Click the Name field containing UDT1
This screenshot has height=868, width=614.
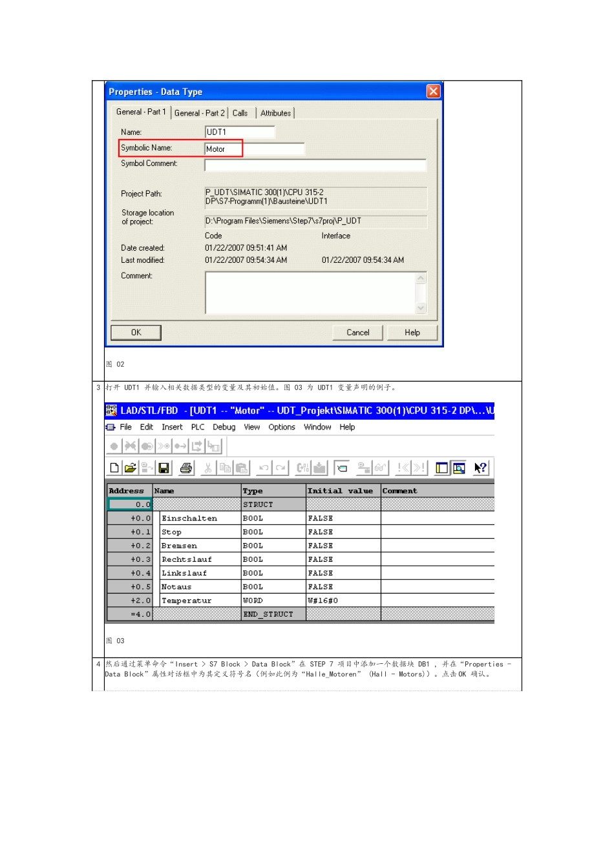pyautogui.click(x=240, y=132)
